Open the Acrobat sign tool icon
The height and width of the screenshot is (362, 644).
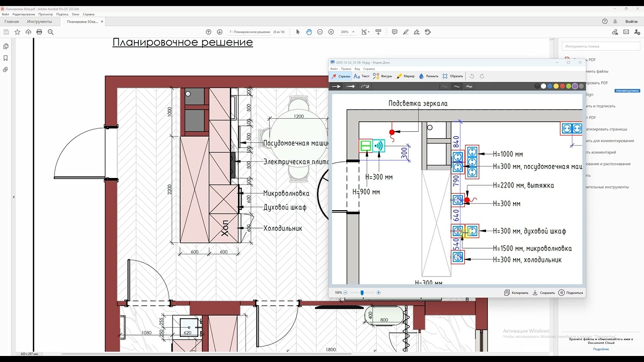(417, 32)
